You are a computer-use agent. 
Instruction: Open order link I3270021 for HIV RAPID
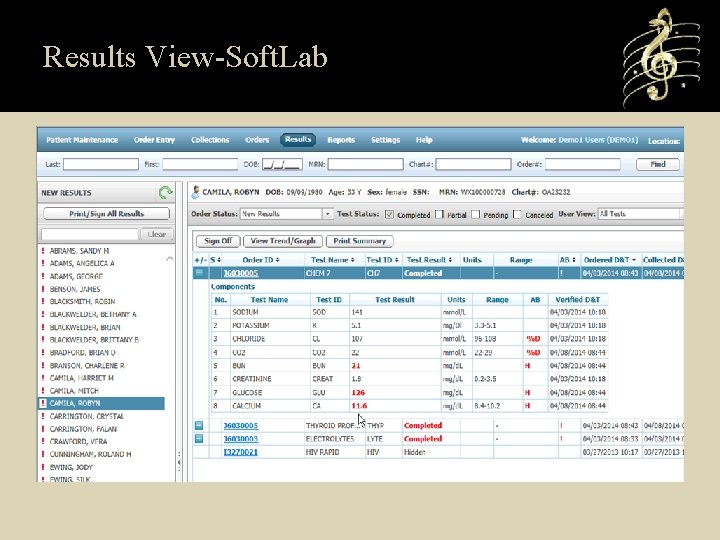tap(241, 452)
